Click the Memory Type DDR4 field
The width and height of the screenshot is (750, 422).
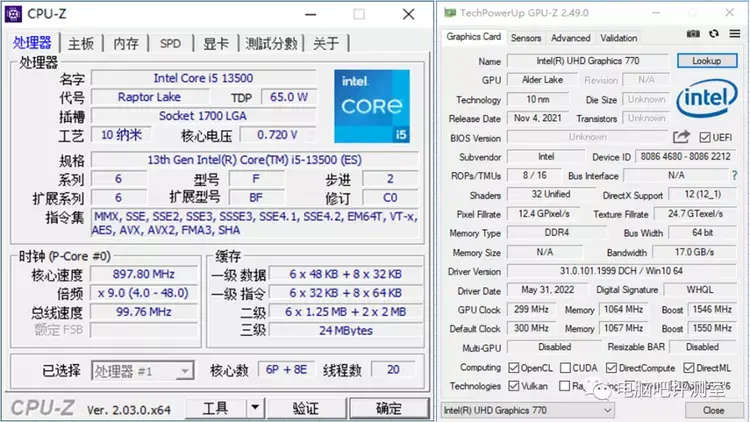[556, 233]
